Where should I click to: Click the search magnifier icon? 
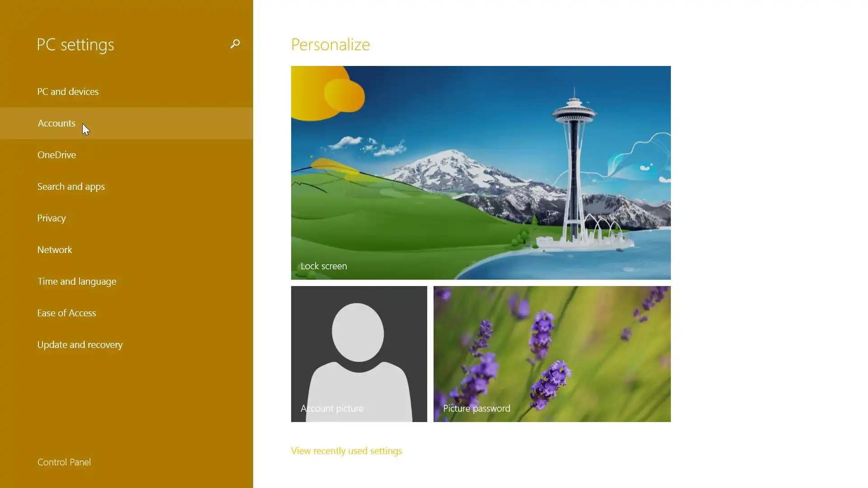click(235, 44)
